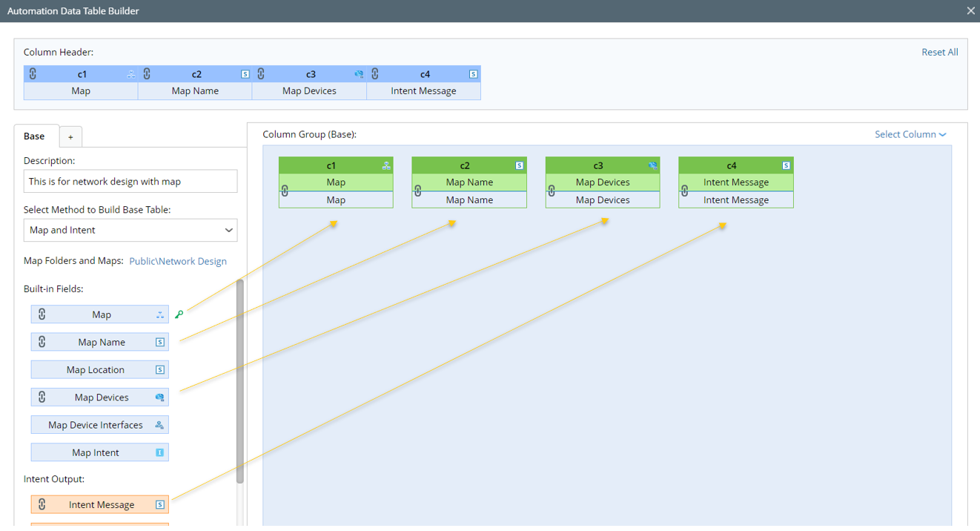This screenshot has width=980, height=531.
Task: Click map type icon in c1 header
Action: pyautogui.click(x=131, y=74)
